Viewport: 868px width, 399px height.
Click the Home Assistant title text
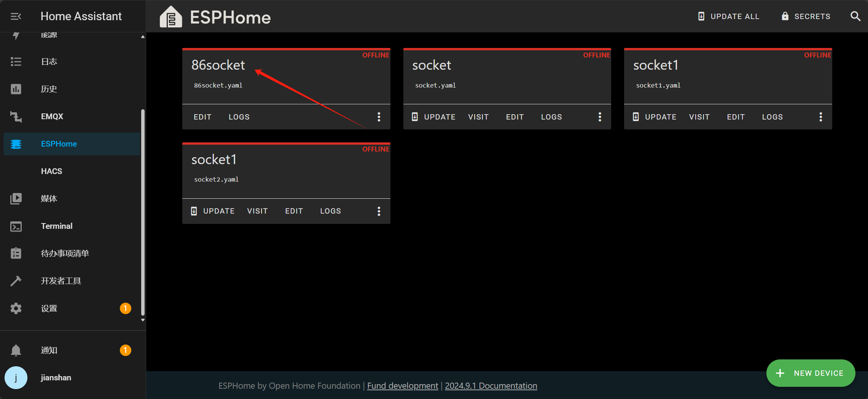point(81,16)
